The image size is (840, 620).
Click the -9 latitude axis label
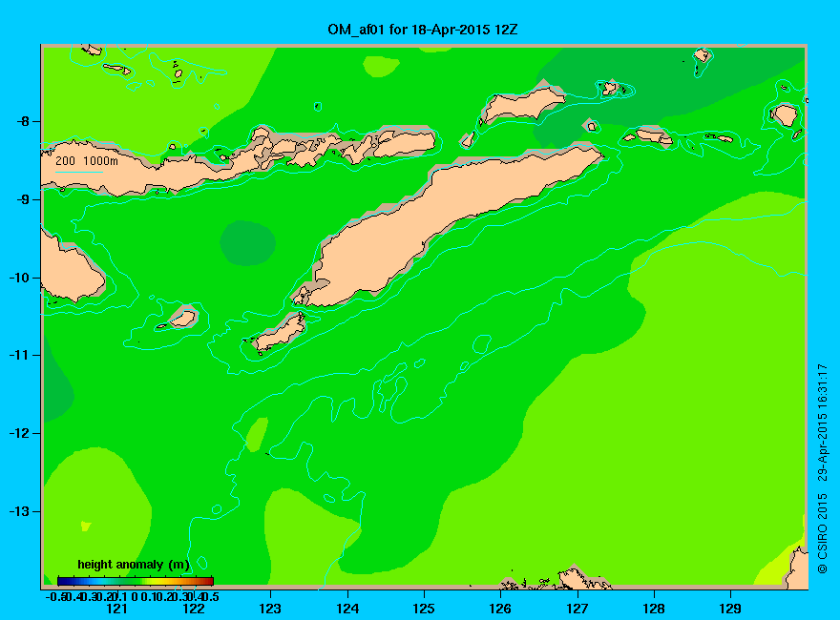coord(23,199)
